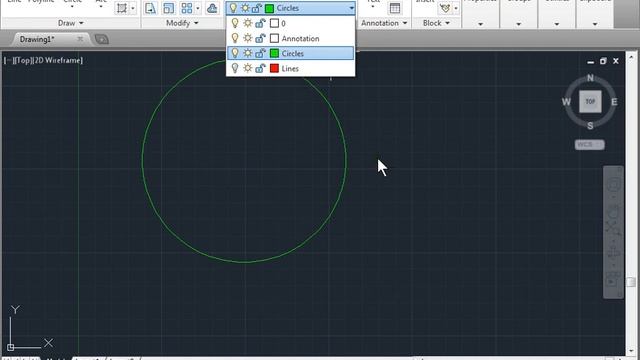Click the icon right of the Array dropdown
640x360 pixels.
tap(212, 8)
